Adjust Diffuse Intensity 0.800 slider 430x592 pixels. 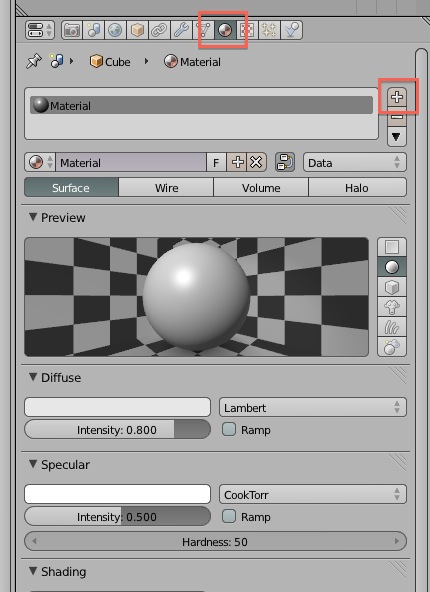coord(117,429)
